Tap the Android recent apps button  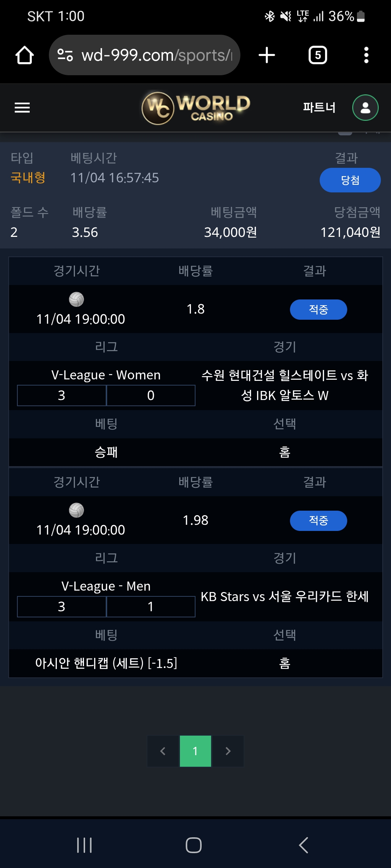coord(84,845)
